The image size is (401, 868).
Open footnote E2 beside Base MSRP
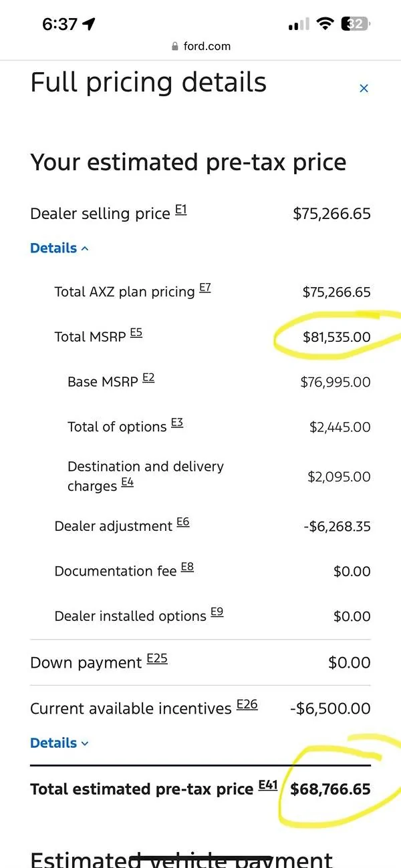[148, 378]
